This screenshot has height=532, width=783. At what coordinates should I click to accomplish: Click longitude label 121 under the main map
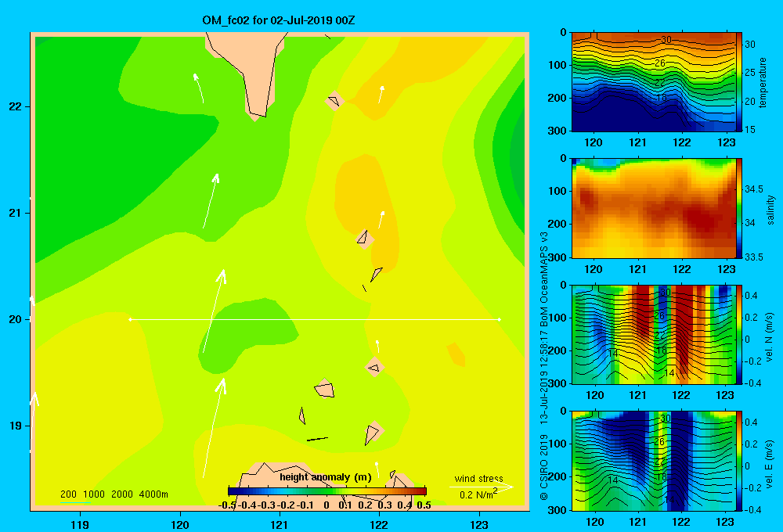(x=280, y=524)
